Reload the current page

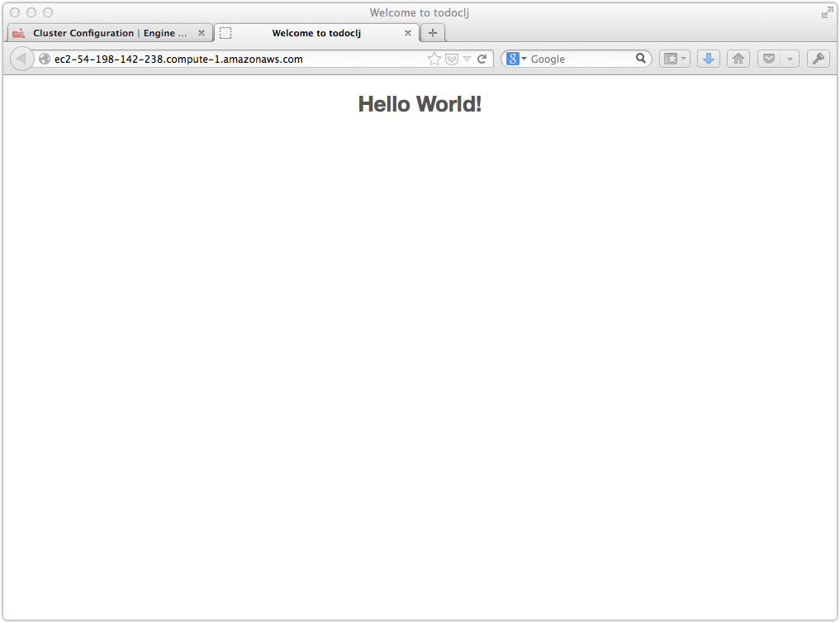click(x=482, y=59)
